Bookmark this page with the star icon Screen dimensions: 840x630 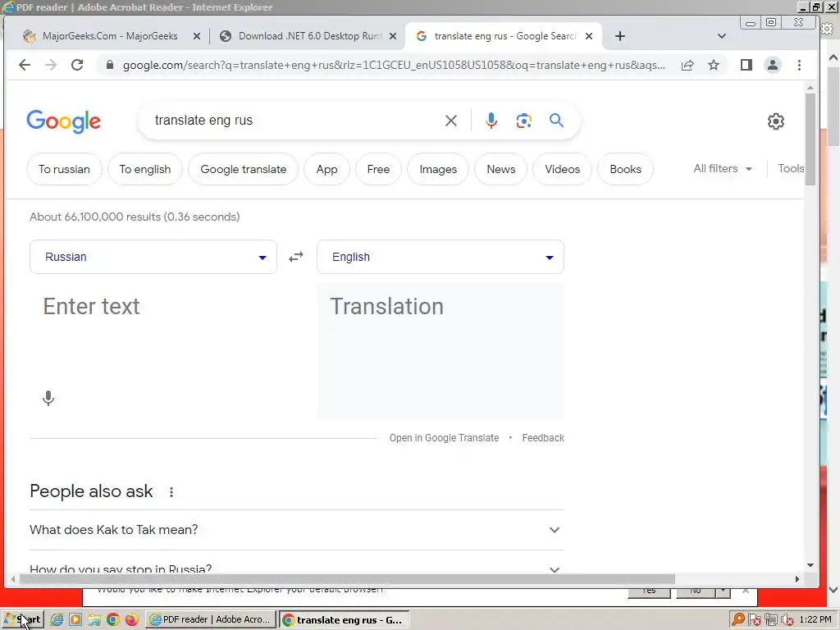(x=714, y=66)
